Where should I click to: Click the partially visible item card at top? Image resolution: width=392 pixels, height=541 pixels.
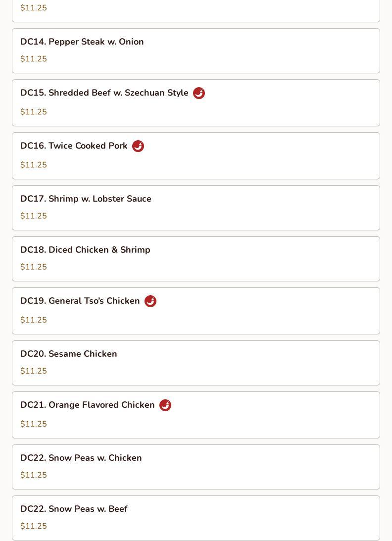[196, 11]
